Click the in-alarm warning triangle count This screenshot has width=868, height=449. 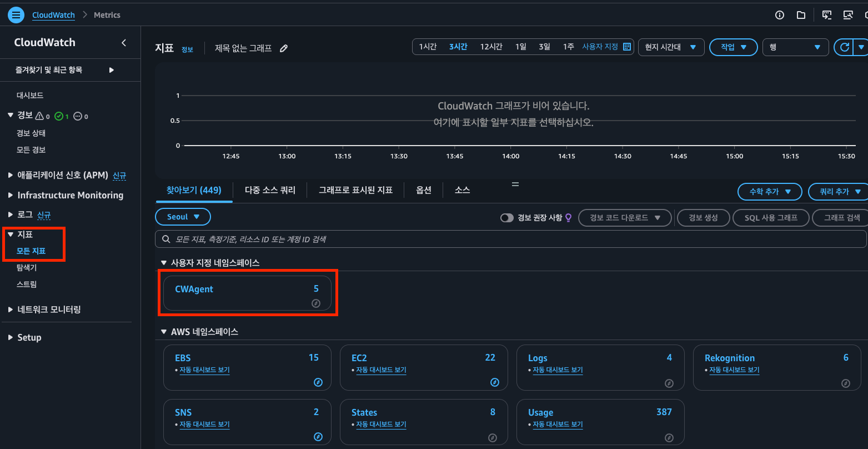coord(42,116)
